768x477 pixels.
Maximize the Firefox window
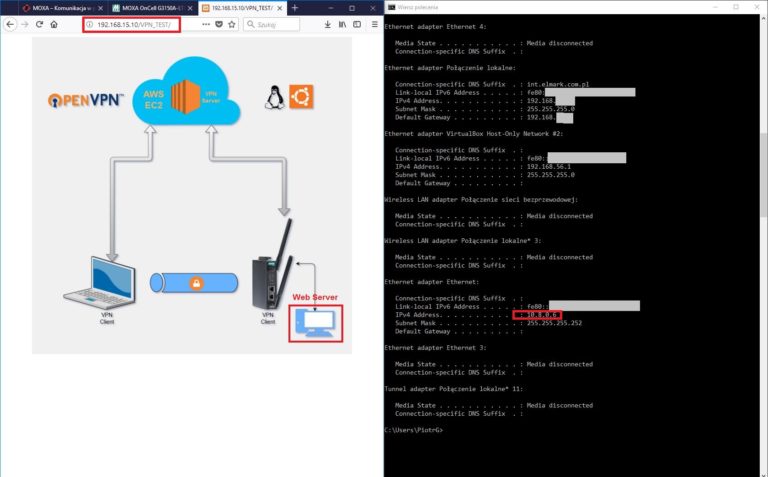pos(352,8)
